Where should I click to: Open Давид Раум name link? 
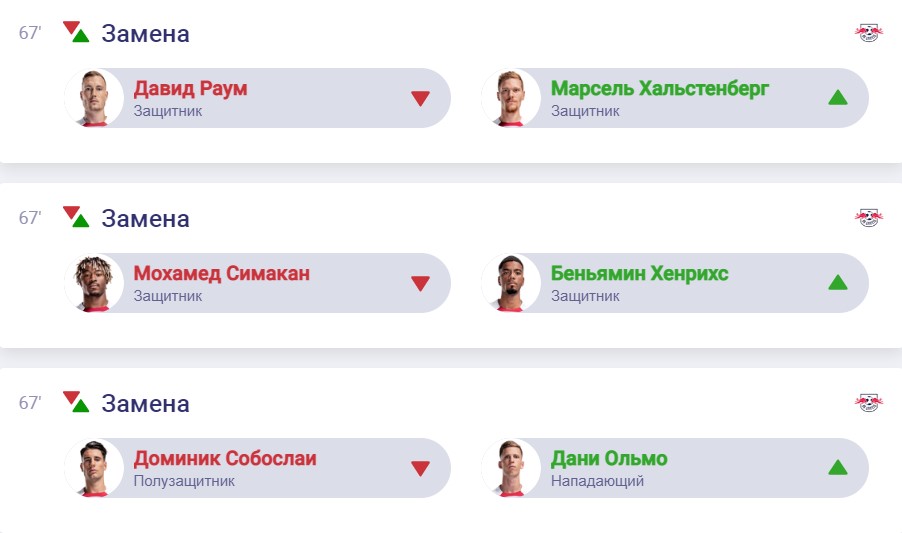pyautogui.click(x=190, y=88)
